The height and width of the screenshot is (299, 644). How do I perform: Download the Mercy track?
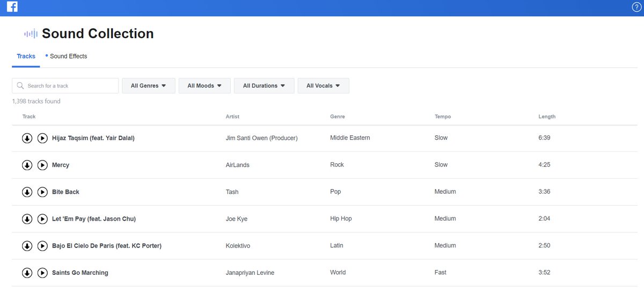[27, 165]
